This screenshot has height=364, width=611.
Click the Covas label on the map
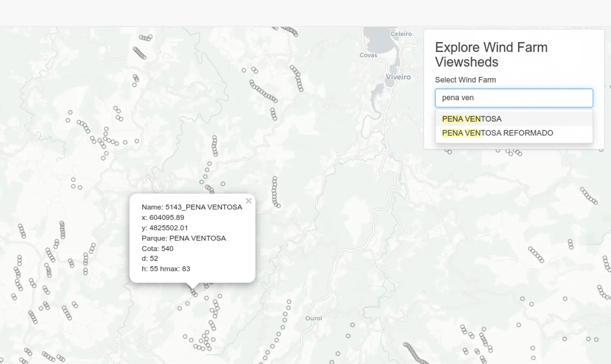point(368,55)
